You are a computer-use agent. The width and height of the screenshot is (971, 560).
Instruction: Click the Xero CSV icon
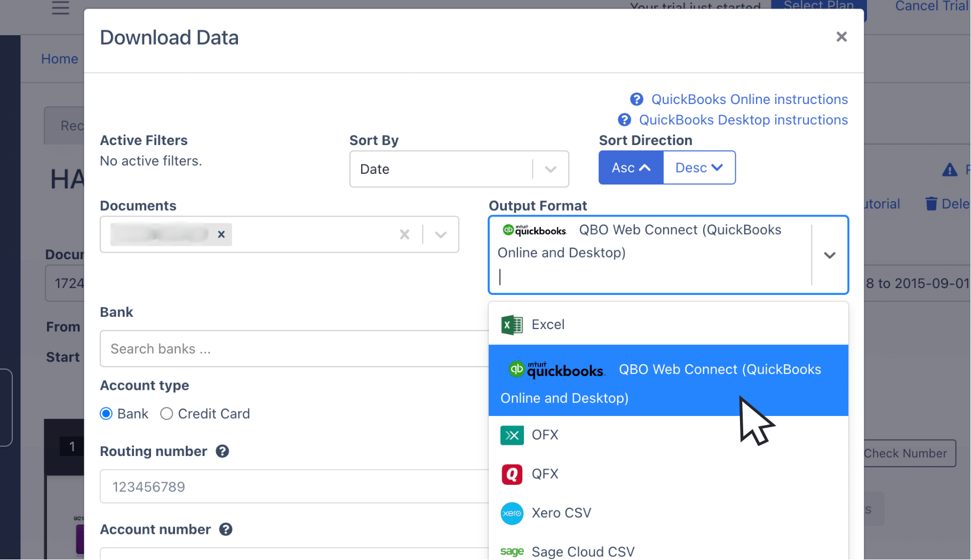512,513
